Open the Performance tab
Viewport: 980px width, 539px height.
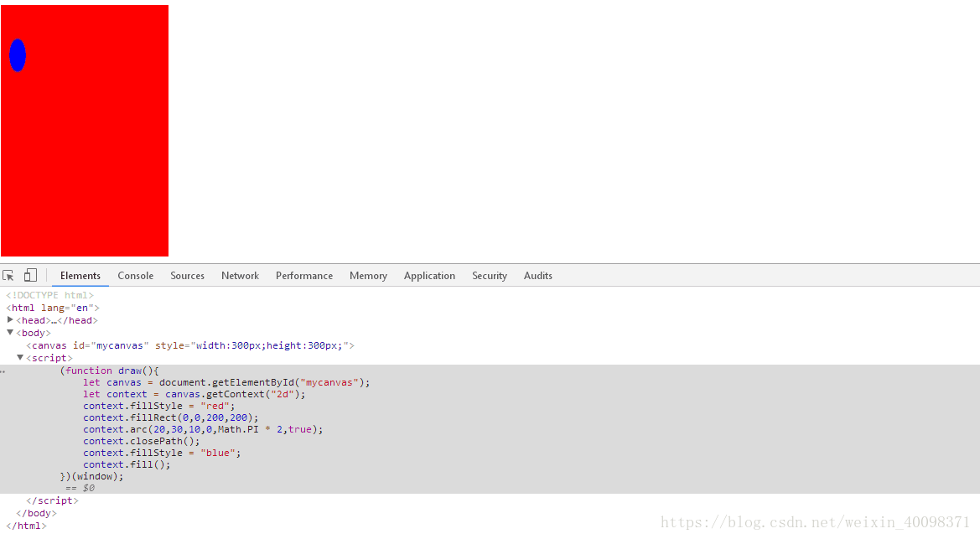pos(304,276)
